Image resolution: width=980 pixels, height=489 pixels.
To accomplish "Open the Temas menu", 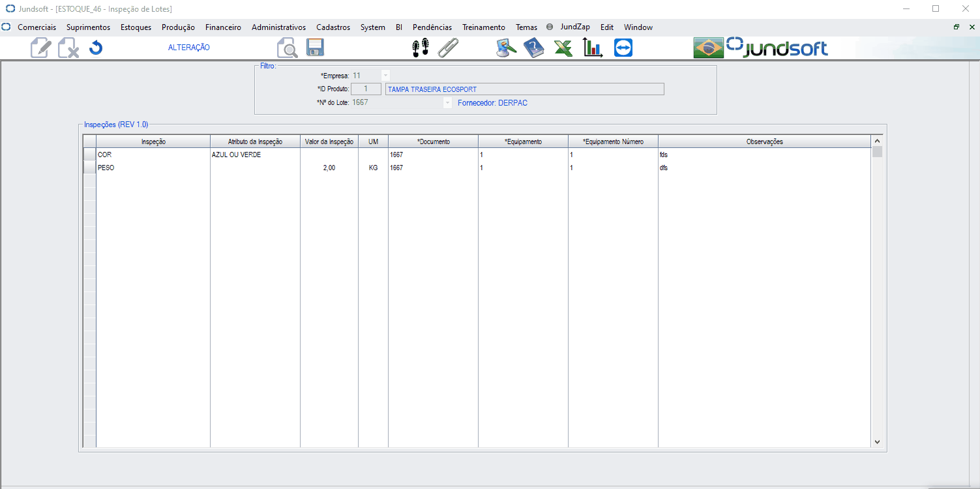I will [x=526, y=27].
